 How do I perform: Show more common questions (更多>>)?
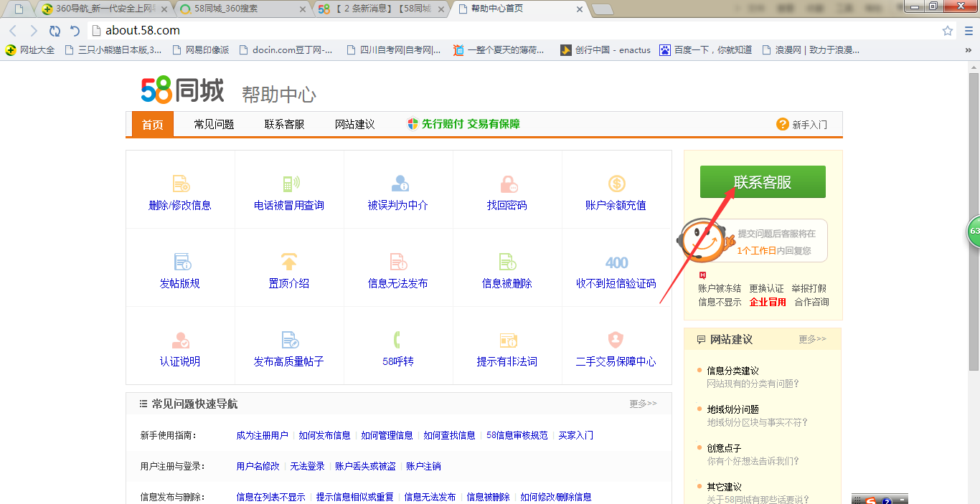tap(643, 404)
